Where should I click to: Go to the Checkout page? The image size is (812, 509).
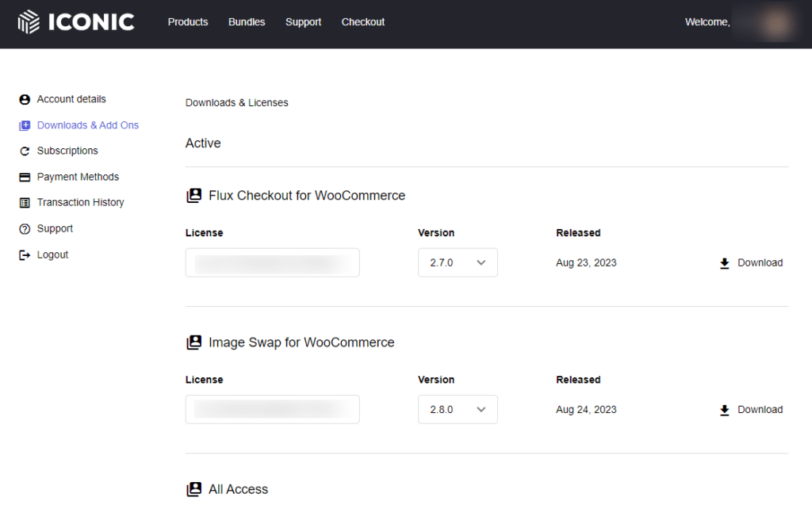coord(362,22)
